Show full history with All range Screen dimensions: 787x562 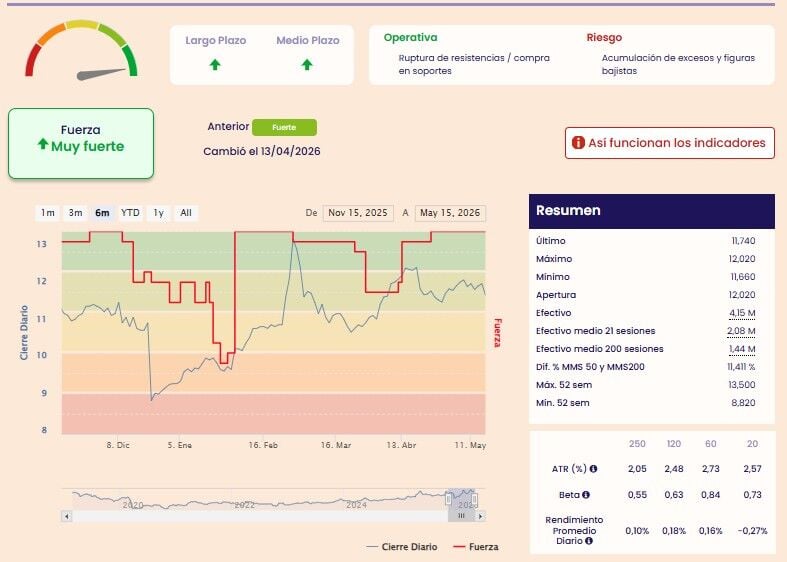click(x=186, y=213)
